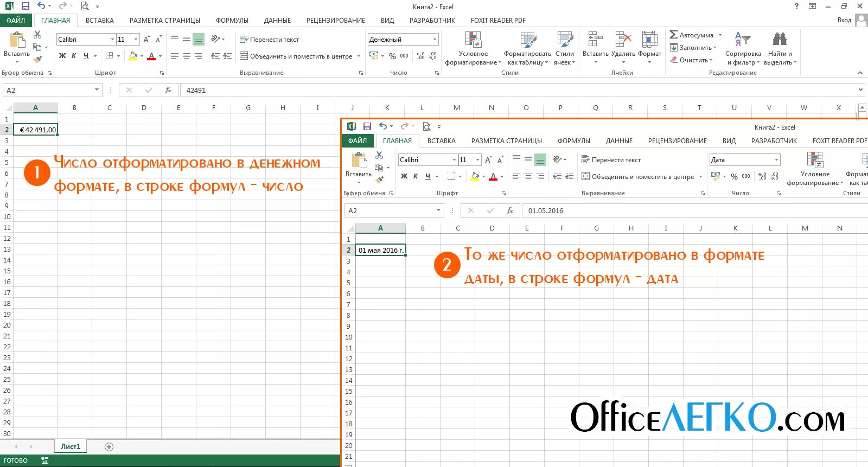Open Стили ячеек gallery
The image size is (868, 467).
565,48
